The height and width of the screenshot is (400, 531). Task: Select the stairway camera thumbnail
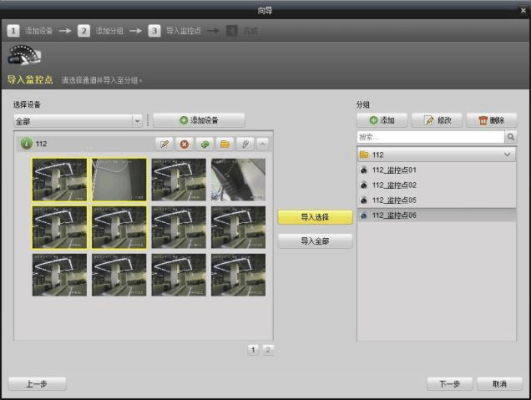click(238, 180)
